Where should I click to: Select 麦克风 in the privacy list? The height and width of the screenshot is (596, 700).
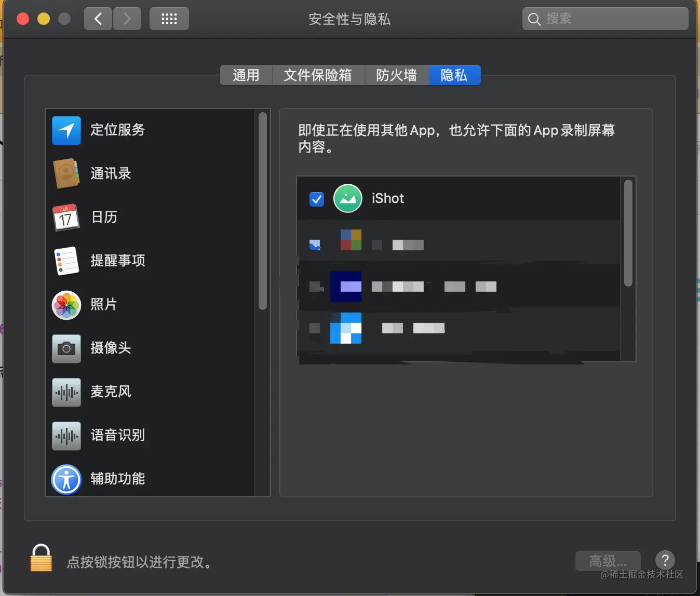coord(150,392)
